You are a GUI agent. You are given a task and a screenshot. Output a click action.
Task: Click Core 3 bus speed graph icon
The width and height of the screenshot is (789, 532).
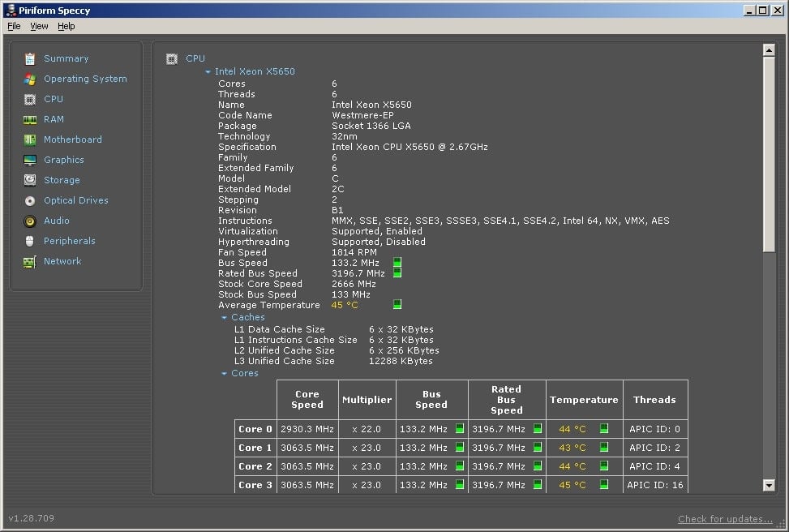[x=460, y=484]
